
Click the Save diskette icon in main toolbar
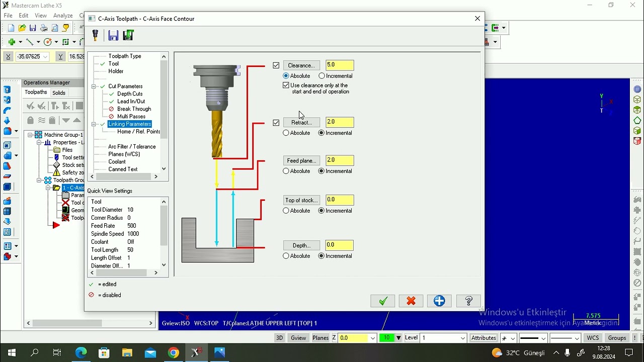[x=33, y=28]
